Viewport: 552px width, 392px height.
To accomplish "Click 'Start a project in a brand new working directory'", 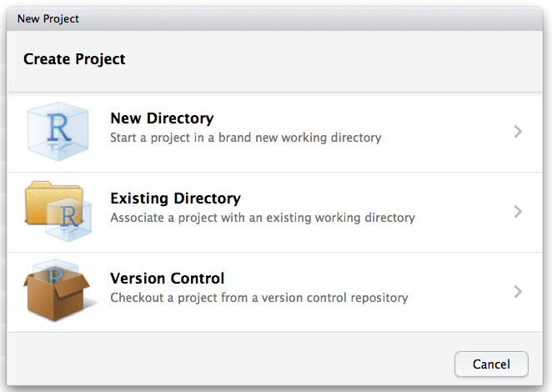I will pos(246,138).
